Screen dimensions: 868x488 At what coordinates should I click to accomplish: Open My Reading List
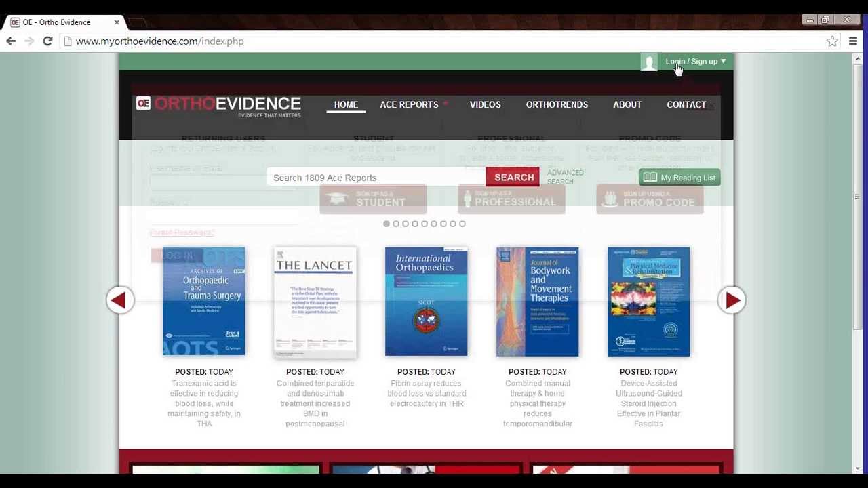click(679, 178)
